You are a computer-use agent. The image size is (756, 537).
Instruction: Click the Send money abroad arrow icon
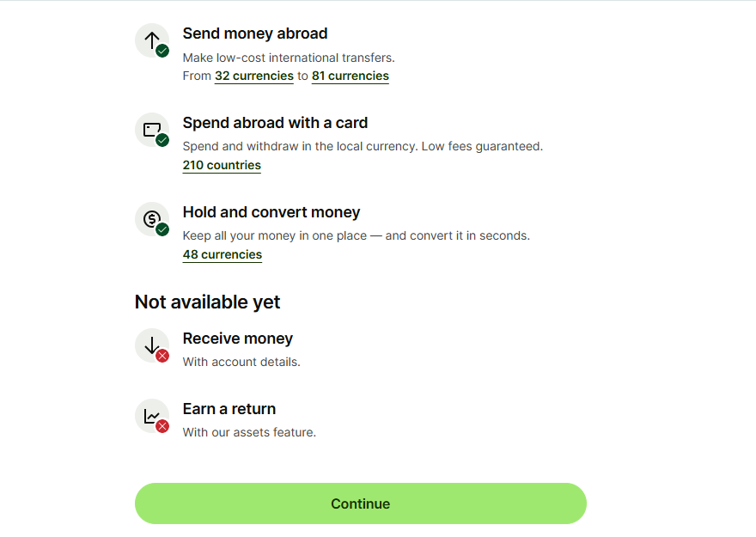[x=151, y=40]
